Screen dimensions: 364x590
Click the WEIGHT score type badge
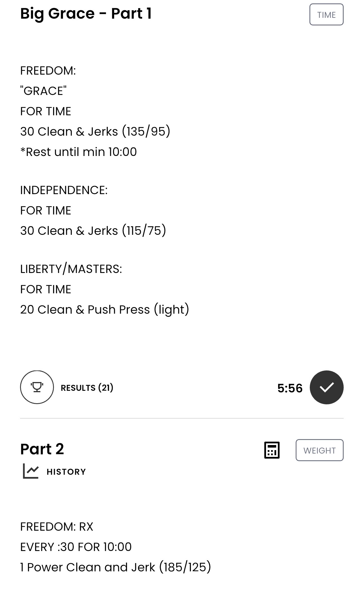click(x=320, y=450)
